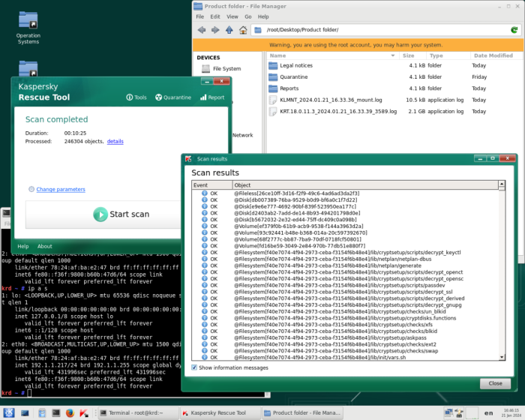Click the Event column header in Scan results
Image resolution: width=525 pixels, height=420 pixels.
click(x=212, y=185)
